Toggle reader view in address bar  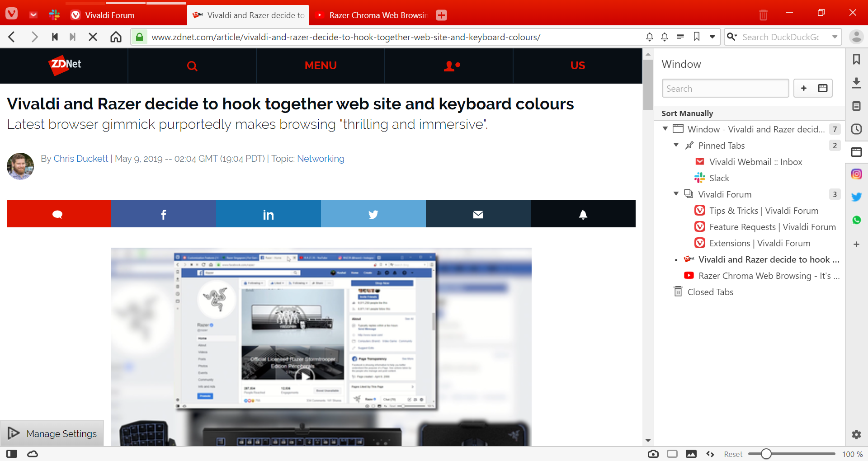coord(680,37)
